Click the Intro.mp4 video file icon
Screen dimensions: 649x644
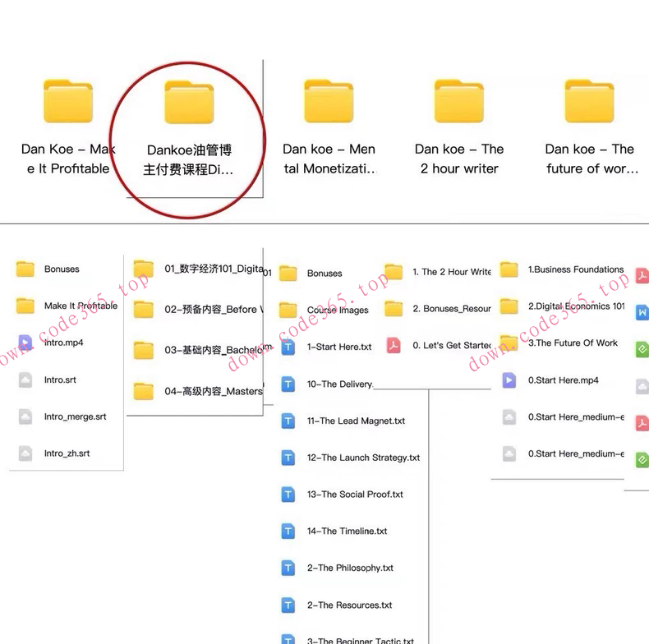pyautogui.click(x=25, y=343)
